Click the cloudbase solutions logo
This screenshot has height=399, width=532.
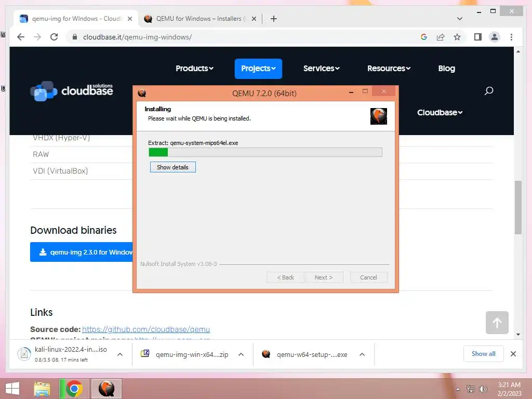coord(72,90)
